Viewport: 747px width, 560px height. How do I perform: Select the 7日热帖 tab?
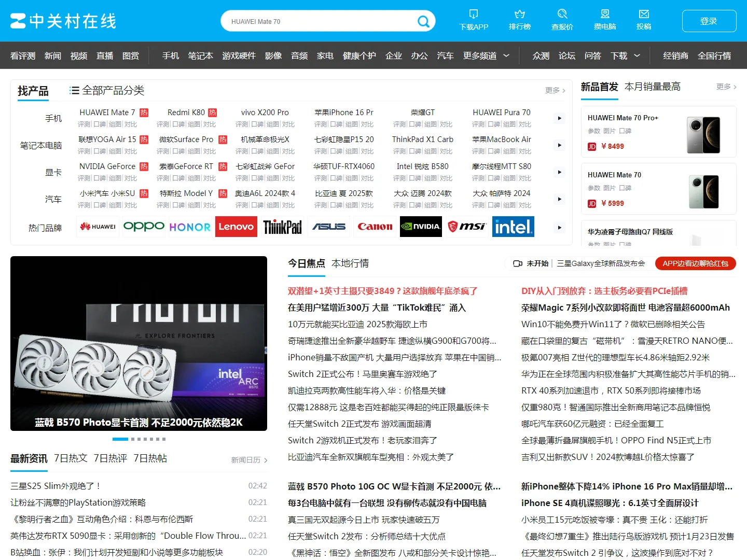pos(150,458)
